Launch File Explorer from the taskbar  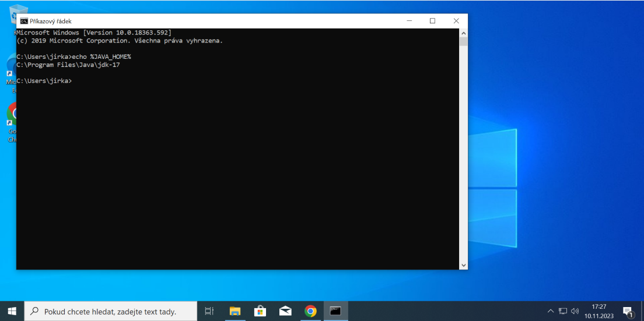[x=235, y=311]
